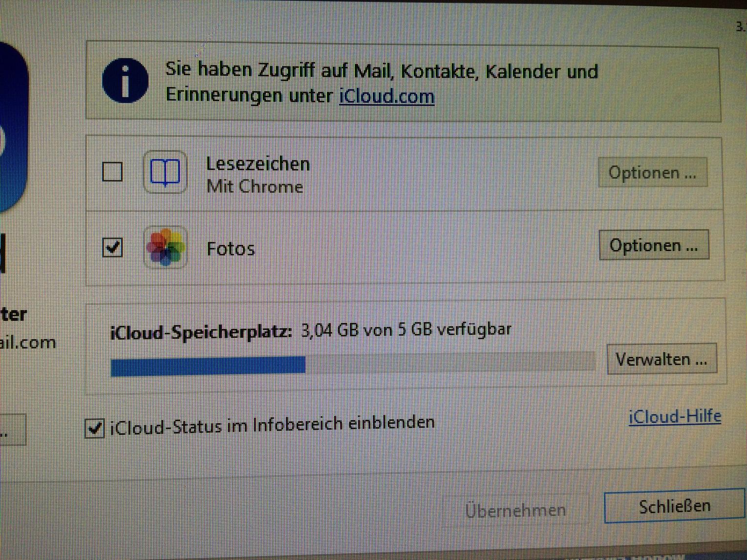Click the Fotos label text
The image size is (747, 560).
(231, 249)
